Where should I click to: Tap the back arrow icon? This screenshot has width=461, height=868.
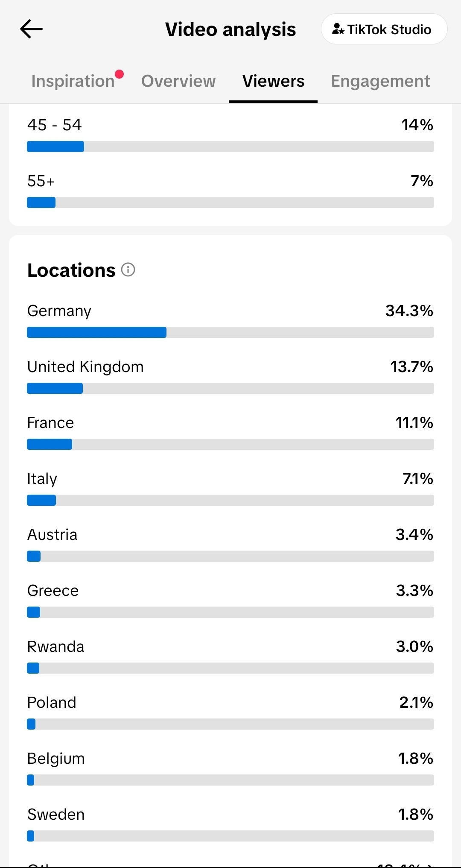coord(31,29)
